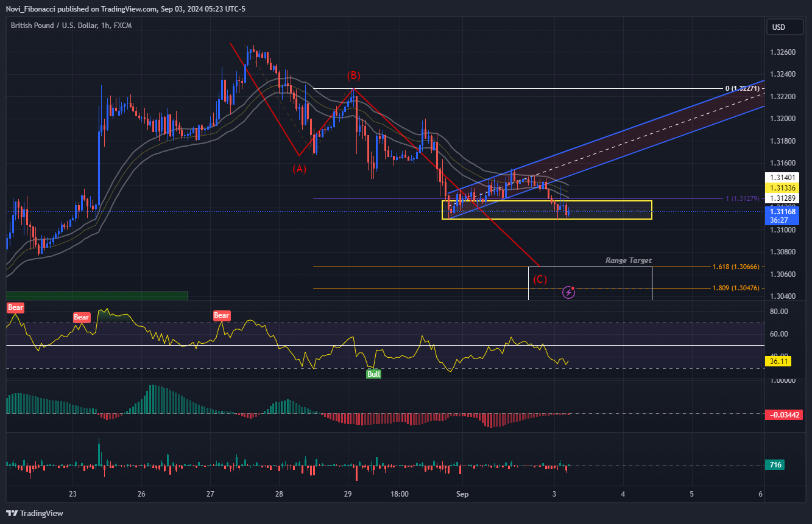Image resolution: width=812 pixels, height=524 pixels.
Task: Click the Sep label on the time axis
Action: point(462,494)
